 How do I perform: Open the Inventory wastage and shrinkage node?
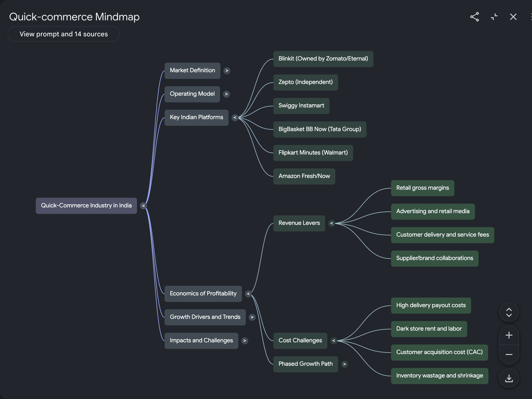(x=440, y=376)
